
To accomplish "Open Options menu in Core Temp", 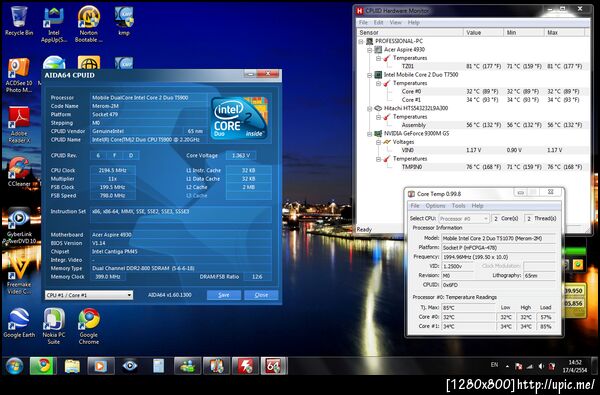I will tap(435, 206).
